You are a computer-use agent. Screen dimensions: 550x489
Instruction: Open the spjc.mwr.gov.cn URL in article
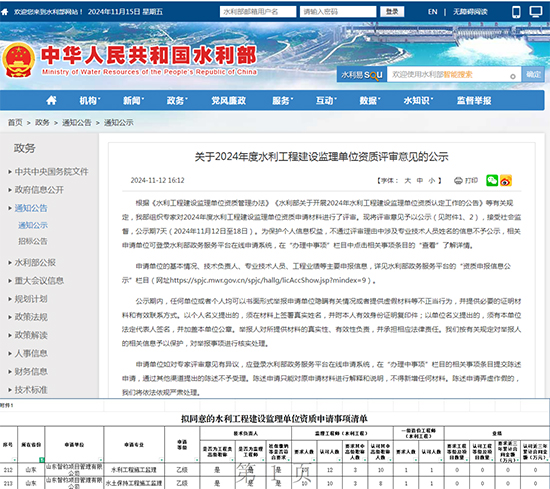[x=268, y=280]
